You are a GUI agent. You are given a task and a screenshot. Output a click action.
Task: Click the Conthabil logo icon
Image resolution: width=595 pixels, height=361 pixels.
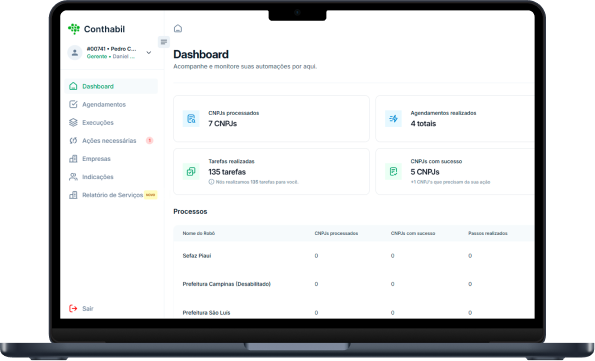(x=74, y=29)
